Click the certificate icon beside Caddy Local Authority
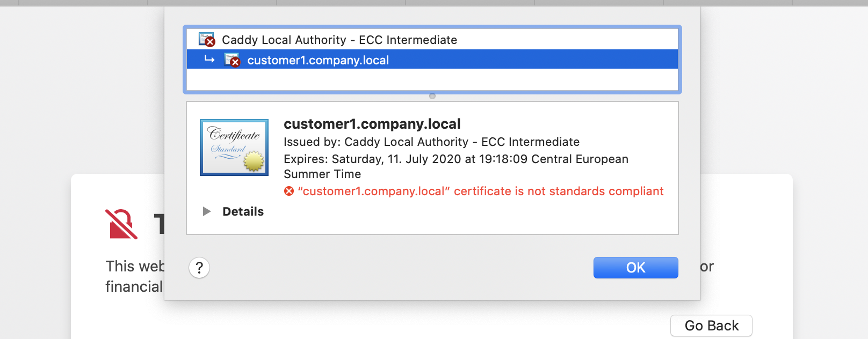The image size is (868, 339). (207, 39)
